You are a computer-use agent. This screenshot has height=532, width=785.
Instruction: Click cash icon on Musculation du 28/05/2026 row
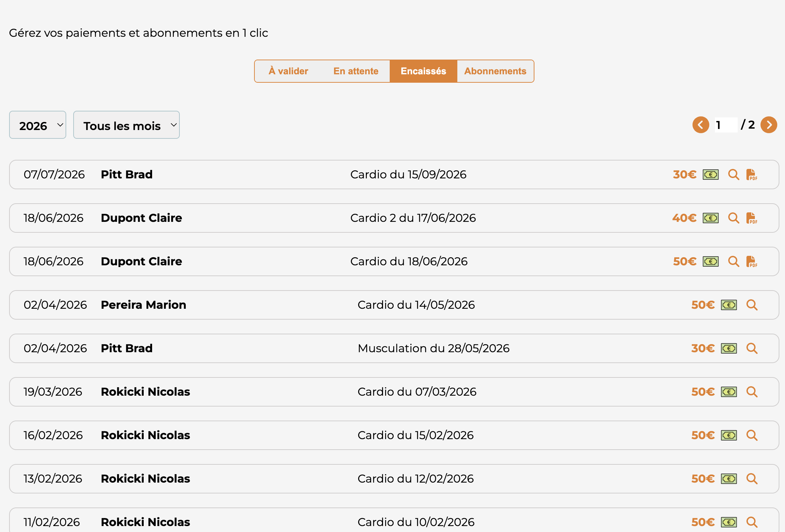(729, 348)
